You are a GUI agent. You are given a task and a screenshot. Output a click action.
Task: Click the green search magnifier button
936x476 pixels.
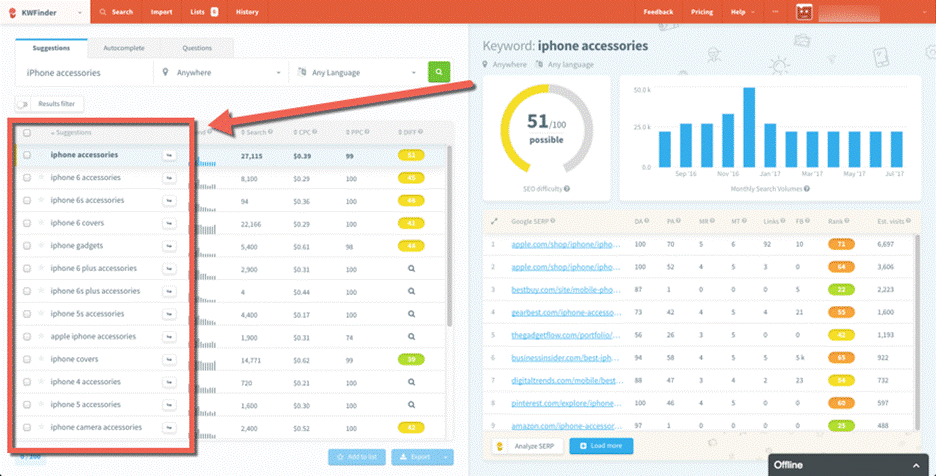(439, 72)
